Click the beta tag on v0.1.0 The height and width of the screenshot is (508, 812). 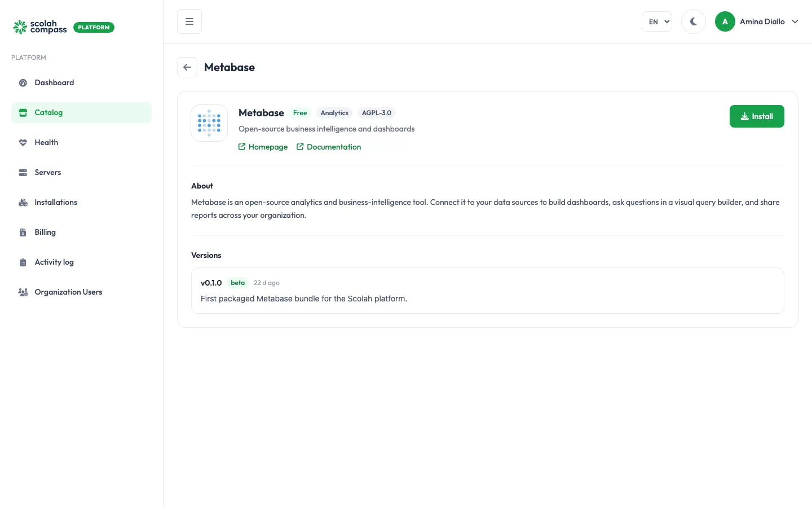coord(238,283)
